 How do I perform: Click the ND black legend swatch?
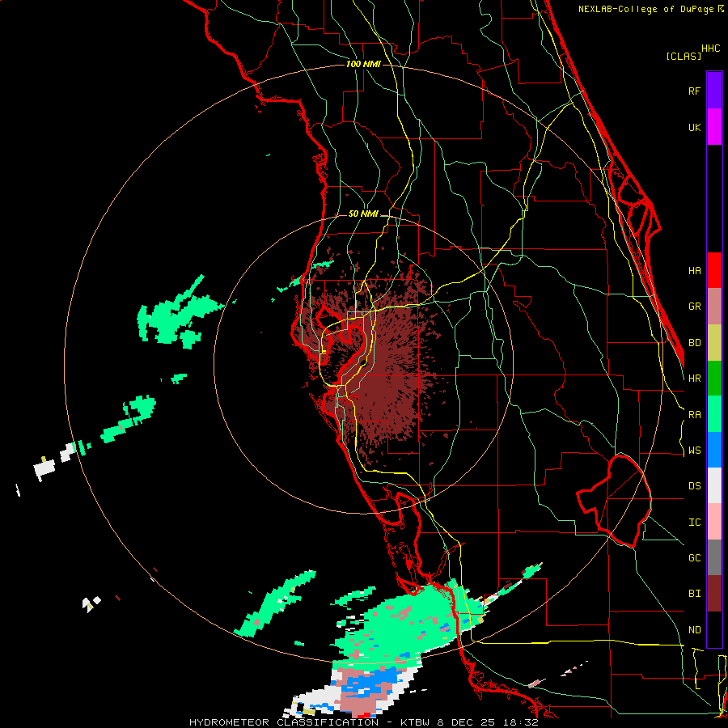(x=714, y=629)
